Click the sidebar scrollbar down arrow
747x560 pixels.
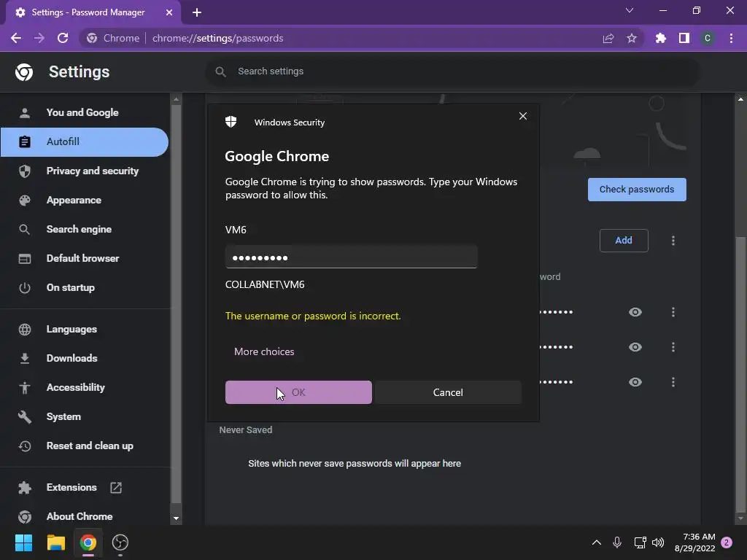177,518
